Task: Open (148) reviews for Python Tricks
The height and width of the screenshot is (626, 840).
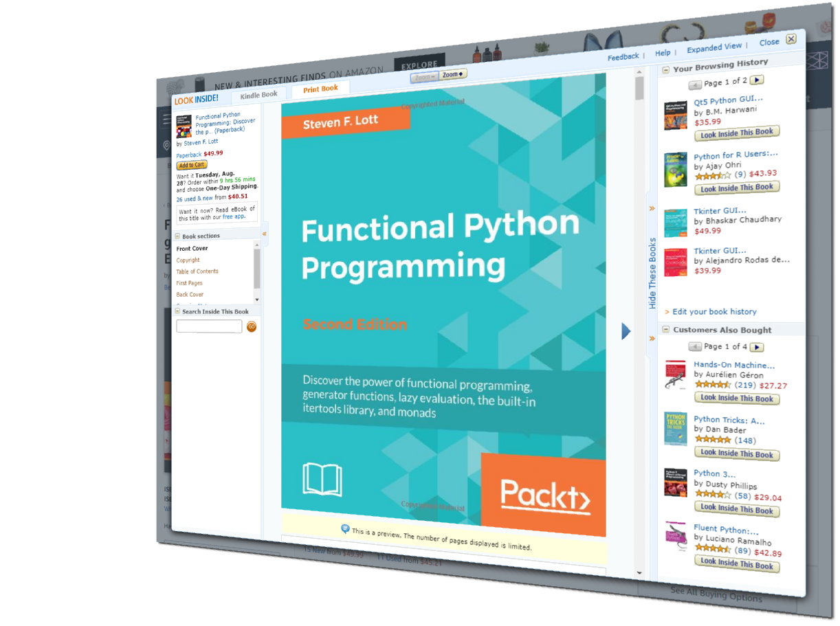Action: click(745, 440)
